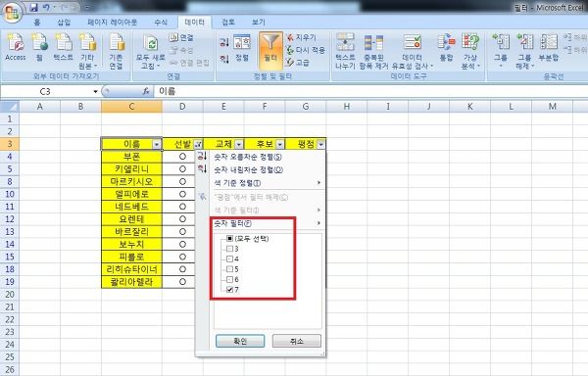Switch to View (보기) tab
588x376 pixels.
click(259, 23)
